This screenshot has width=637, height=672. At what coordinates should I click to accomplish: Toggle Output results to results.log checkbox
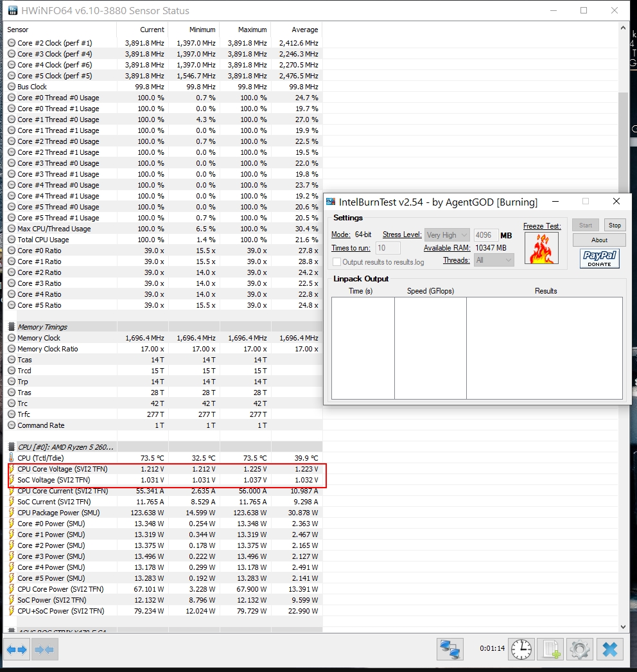(336, 262)
